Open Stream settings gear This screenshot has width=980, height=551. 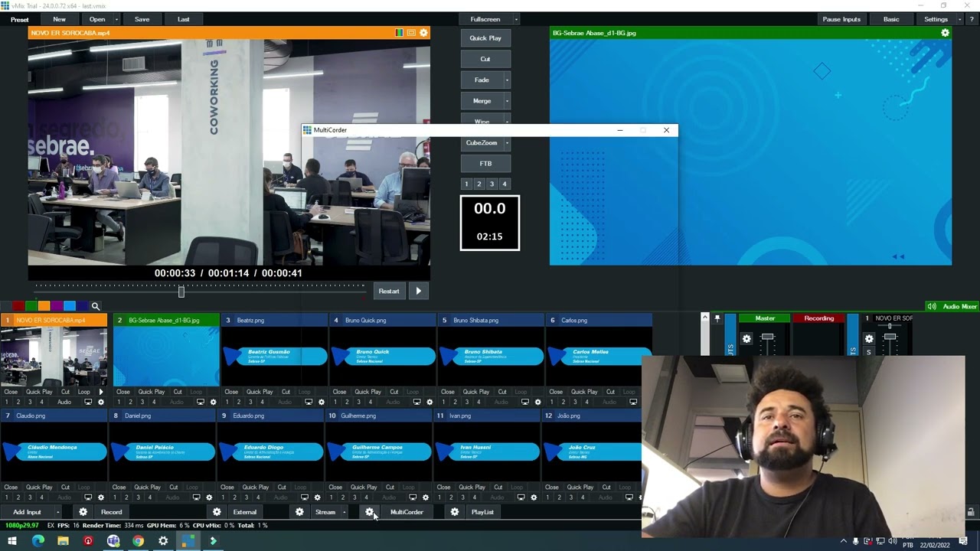coord(299,512)
